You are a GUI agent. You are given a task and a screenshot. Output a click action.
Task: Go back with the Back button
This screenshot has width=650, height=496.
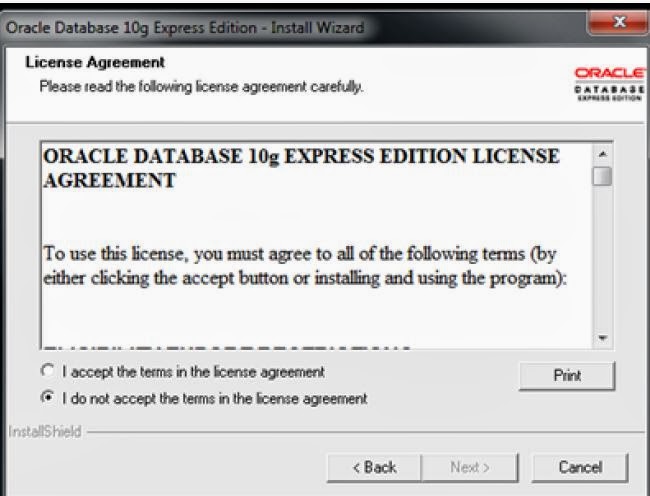pyautogui.click(x=374, y=468)
